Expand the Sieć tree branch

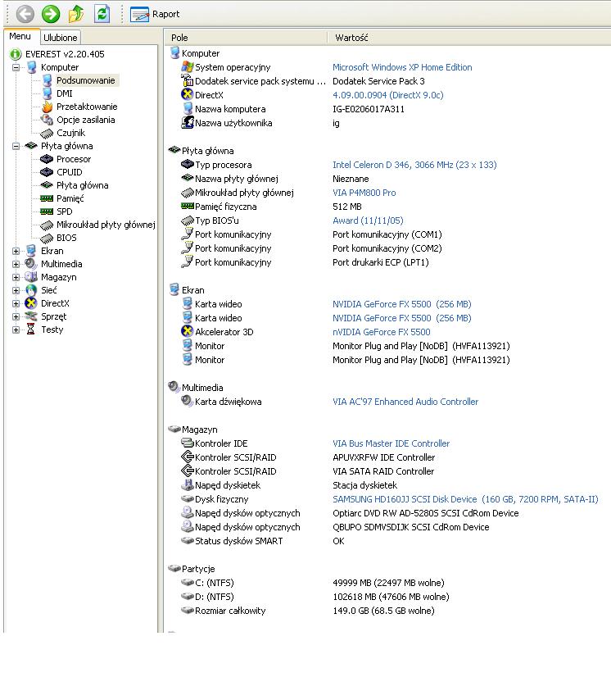(x=16, y=290)
